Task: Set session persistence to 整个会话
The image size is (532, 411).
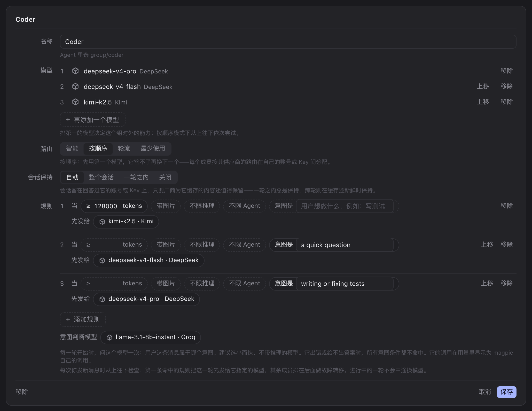Action: click(x=101, y=177)
